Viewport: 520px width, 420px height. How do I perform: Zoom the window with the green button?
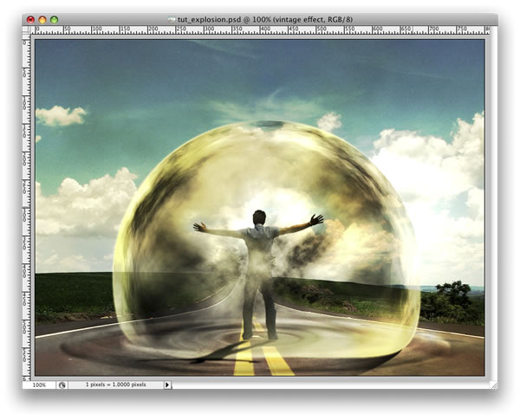(x=55, y=20)
